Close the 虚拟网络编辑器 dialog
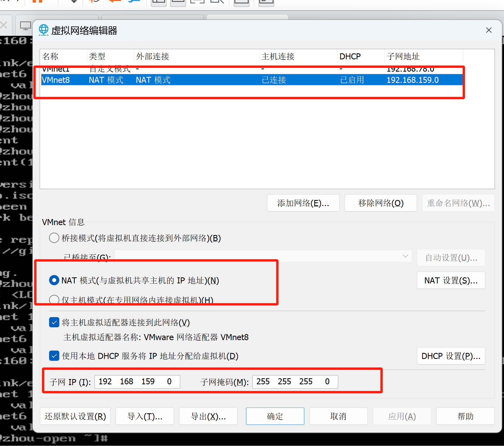Viewport: 504px width, 446px height. [x=489, y=30]
